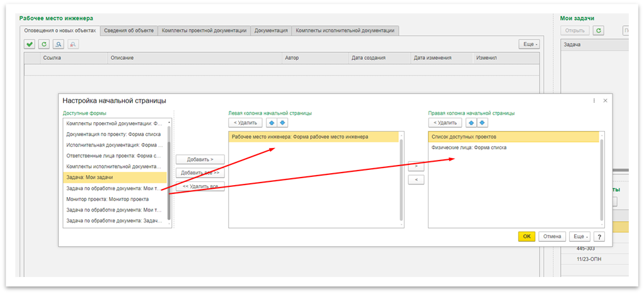Open the dialog's three-dot options menu
This screenshot has height=294, width=644.
click(594, 100)
